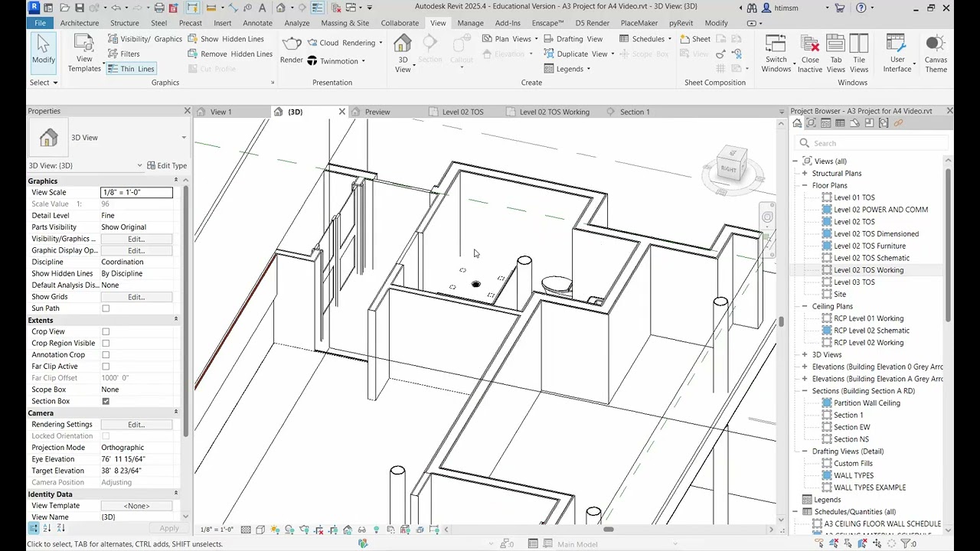Open the Select dropdown under Modify
This screenshot has height=551, width=980.
[43, 83]
